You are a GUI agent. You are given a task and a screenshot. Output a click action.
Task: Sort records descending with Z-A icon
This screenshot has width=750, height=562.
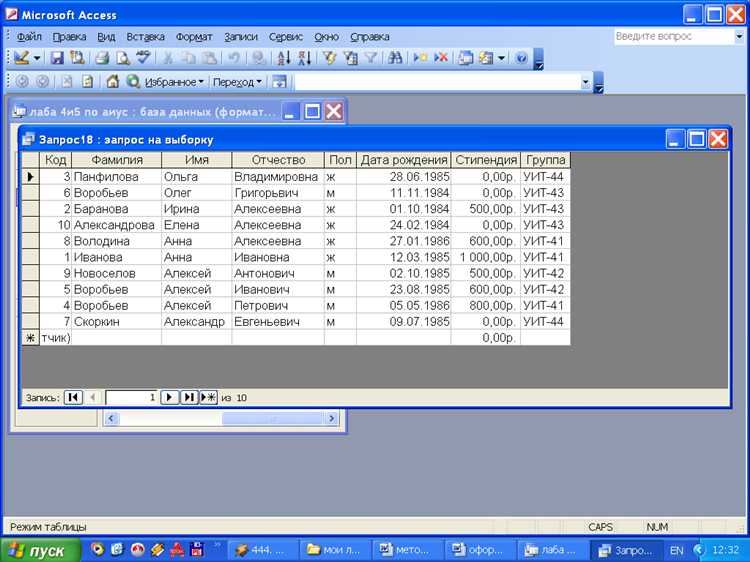click(304, 59)
